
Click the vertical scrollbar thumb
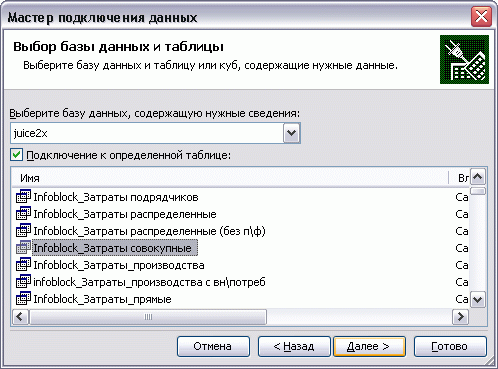pos(478,191)
